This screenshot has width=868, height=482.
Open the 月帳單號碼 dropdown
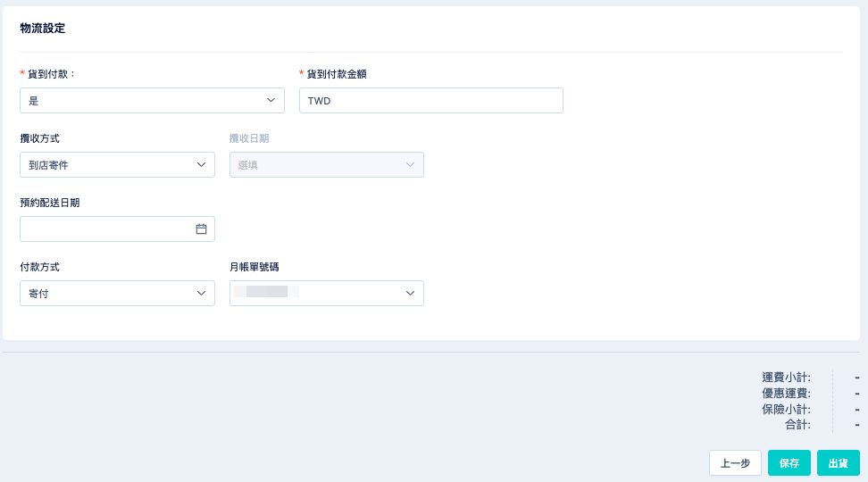point(327,294)
